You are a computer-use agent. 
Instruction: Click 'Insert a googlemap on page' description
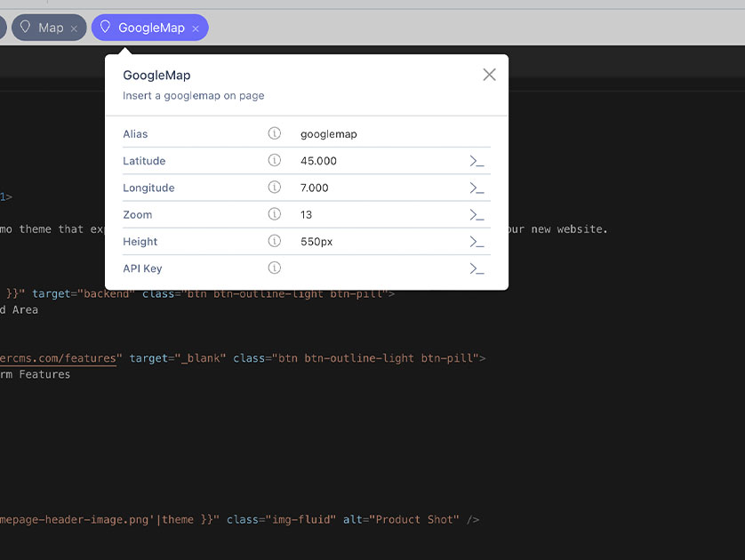pyautogui.click(x=194, y=95)
